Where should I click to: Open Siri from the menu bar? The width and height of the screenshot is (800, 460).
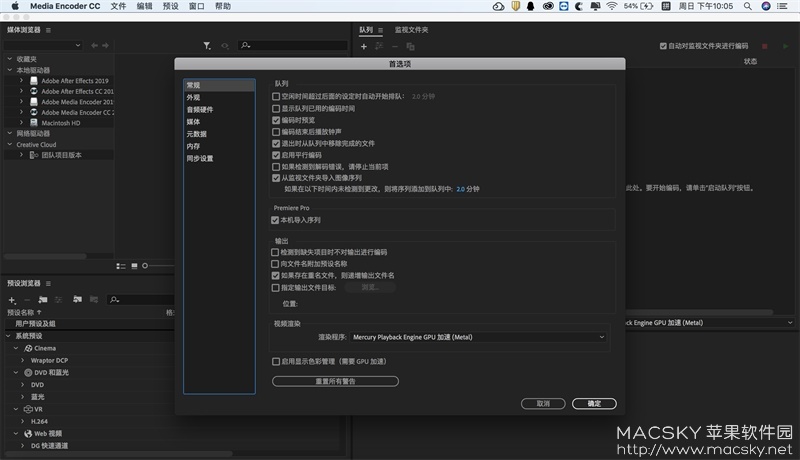point(766,6)
